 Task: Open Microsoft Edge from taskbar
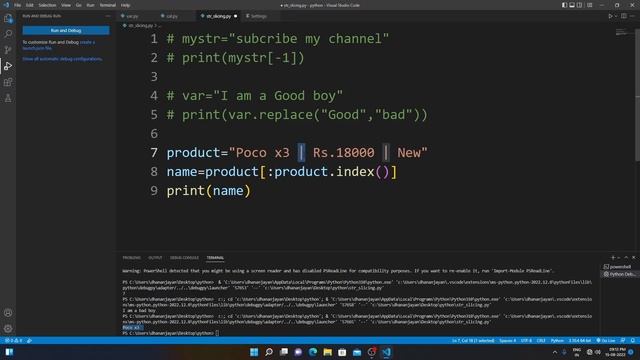click(313, 352)
